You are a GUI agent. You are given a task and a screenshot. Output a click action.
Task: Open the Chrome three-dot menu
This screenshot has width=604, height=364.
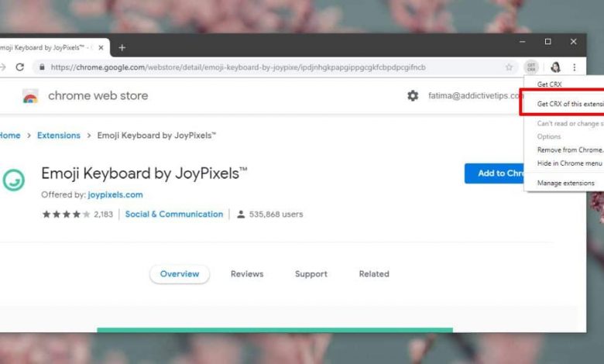point(574,67)
